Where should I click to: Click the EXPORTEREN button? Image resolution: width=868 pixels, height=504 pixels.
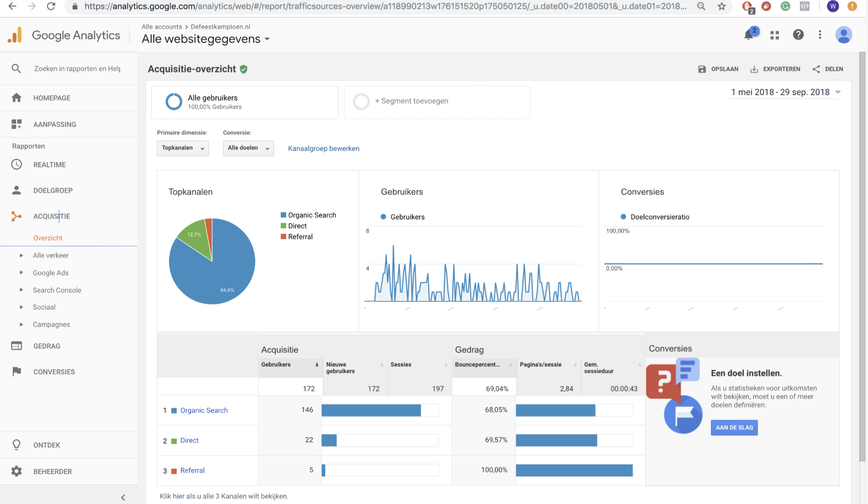pyautogui.click(x=775, y=69)
